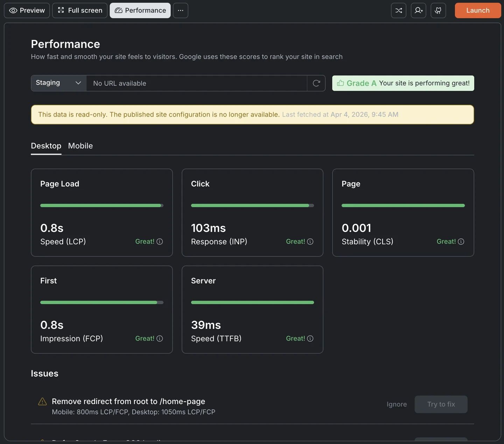Select the Desktop tab

(46, 146)
